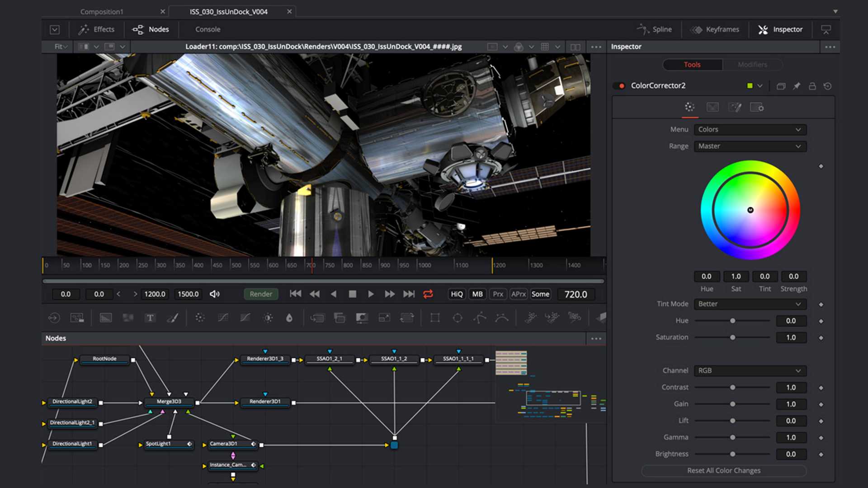Viewport: 868px width, 488px height.
Task: Reset ColorCorrector2 settings icon
Action: pyautogui.click(x=827, y=86)
